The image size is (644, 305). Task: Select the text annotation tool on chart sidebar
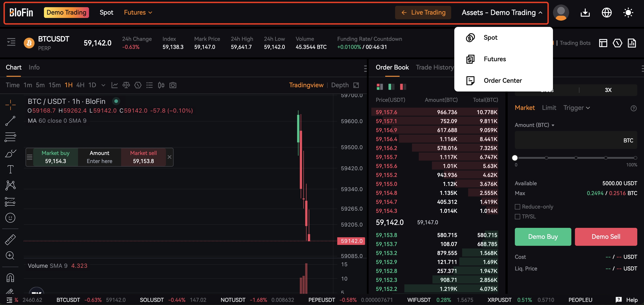coord(10,169)
